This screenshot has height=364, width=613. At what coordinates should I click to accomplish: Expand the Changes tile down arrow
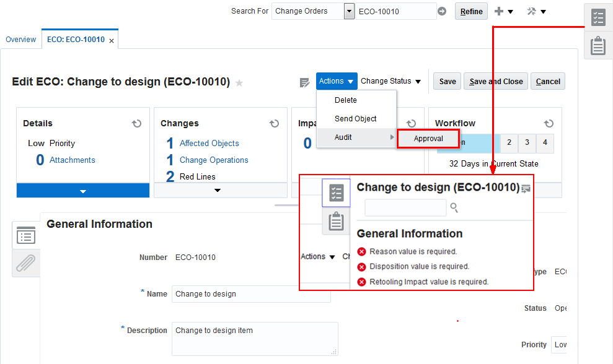pyautogui.click(x=218, y=191)
